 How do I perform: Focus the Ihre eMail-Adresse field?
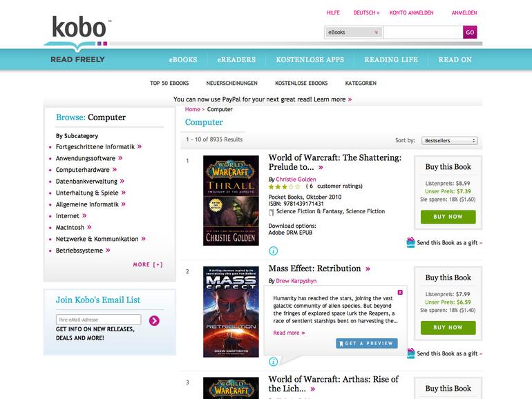(98, 320)
